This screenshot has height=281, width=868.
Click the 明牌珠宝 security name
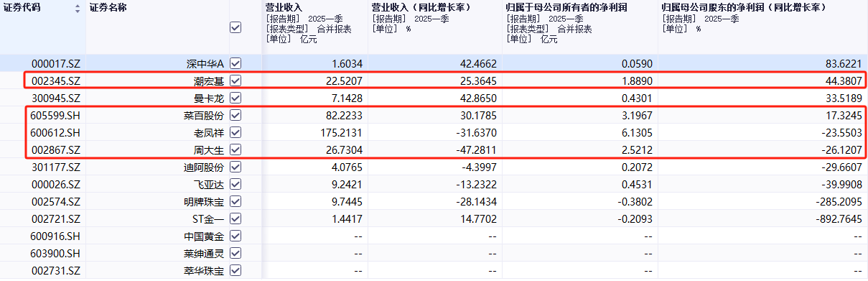(x=205, y=201)
